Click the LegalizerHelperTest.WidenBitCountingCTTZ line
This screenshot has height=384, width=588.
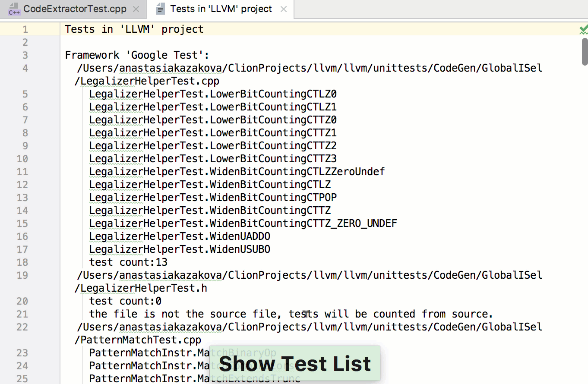[210, 211]
